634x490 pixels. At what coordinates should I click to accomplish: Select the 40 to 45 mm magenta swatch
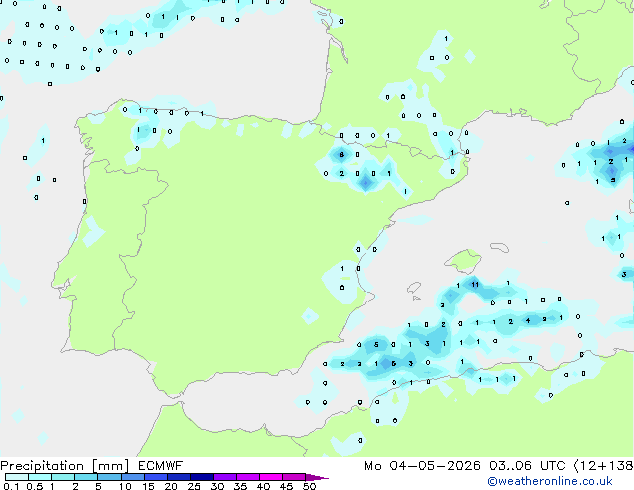(x=271, y=477)
